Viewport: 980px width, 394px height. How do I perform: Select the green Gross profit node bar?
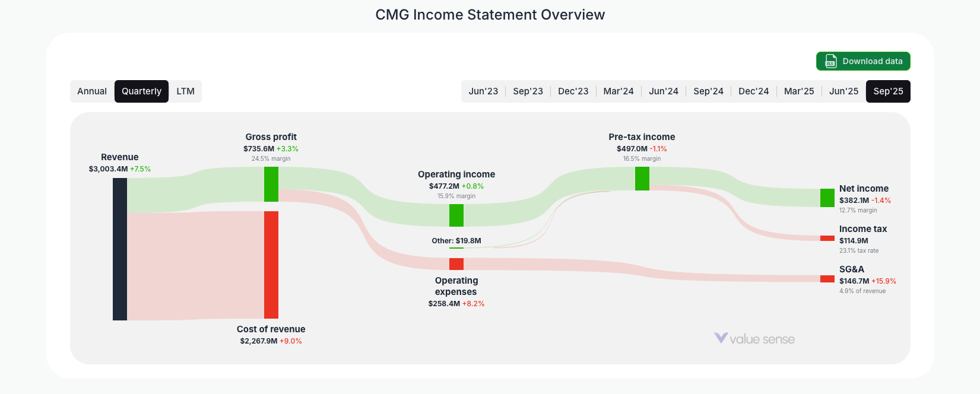click(271, 185)
